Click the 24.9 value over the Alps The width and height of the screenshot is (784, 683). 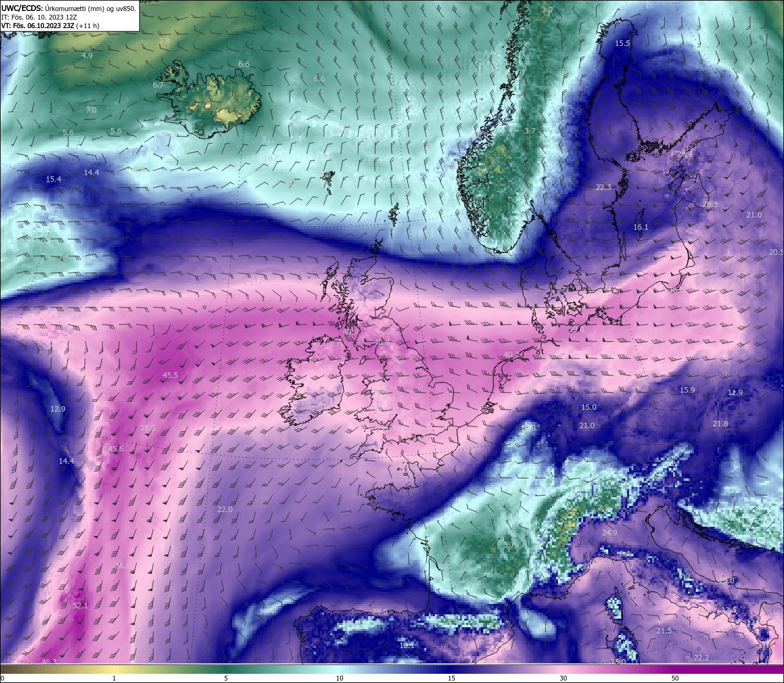609,533
